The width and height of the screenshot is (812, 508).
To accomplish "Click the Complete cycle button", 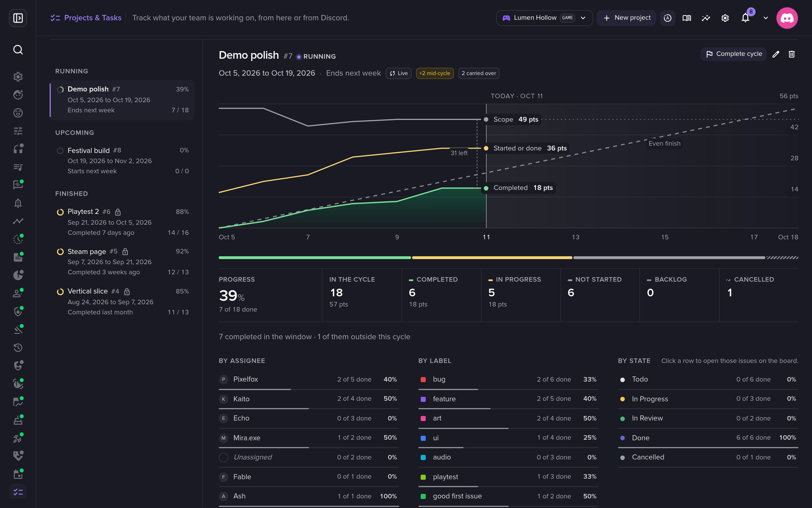I will tap(734, 54).
